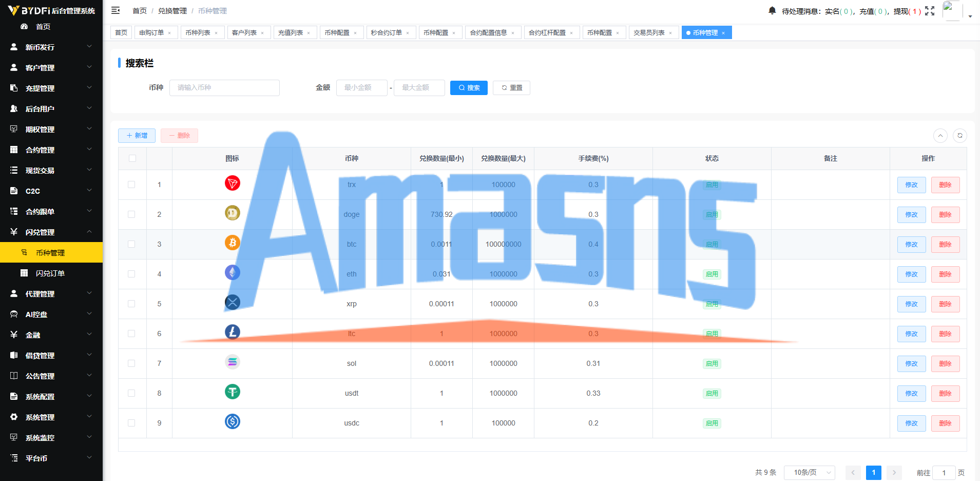The width and height of the screenshot is (980, 481).
Task: Click the usdc coin icon
Action: click(233, 421)
